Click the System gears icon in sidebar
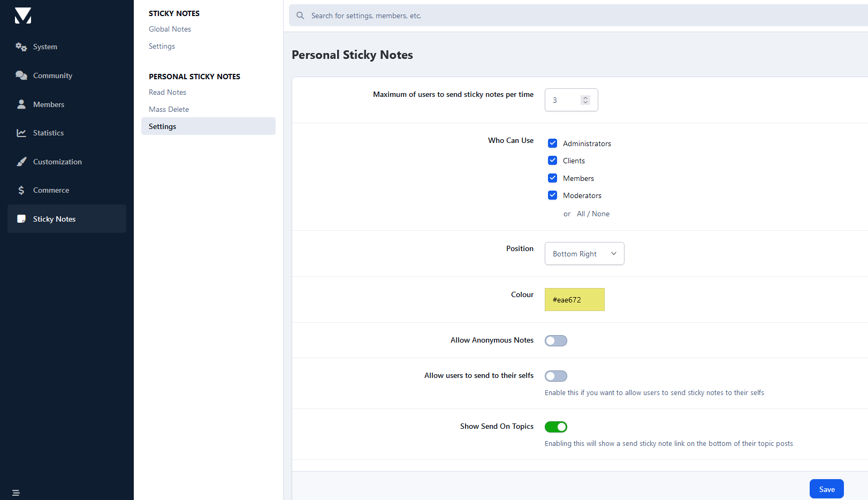Screen dimensions: 868x500 [x=21, y=47]
